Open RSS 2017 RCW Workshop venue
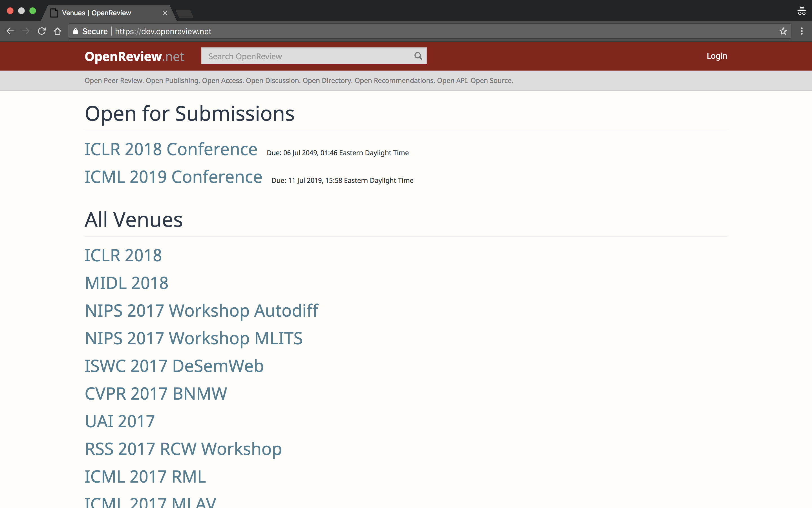The width and height of the screenshot is (812, 508). 183,449
